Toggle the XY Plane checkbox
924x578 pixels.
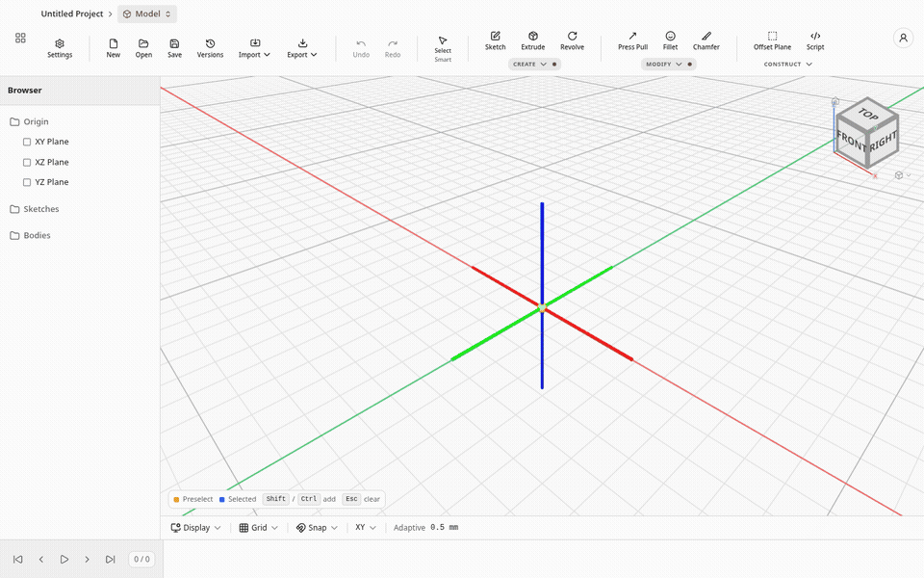(27, 142)
